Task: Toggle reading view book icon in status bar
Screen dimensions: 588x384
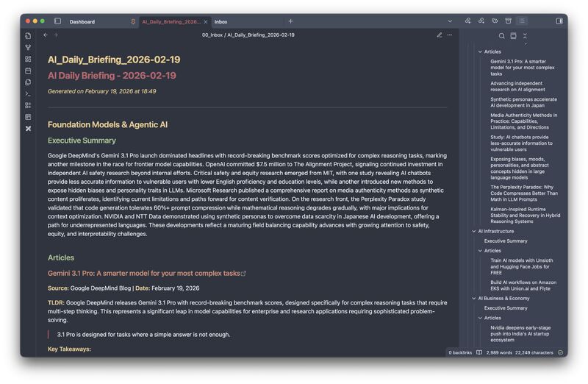Action: (479, 353)
